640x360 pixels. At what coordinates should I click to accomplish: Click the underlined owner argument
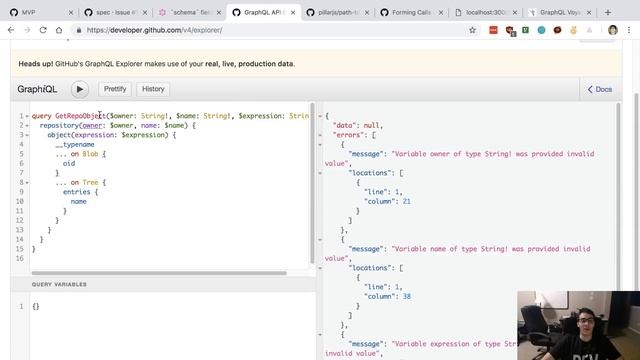(92, 125)
